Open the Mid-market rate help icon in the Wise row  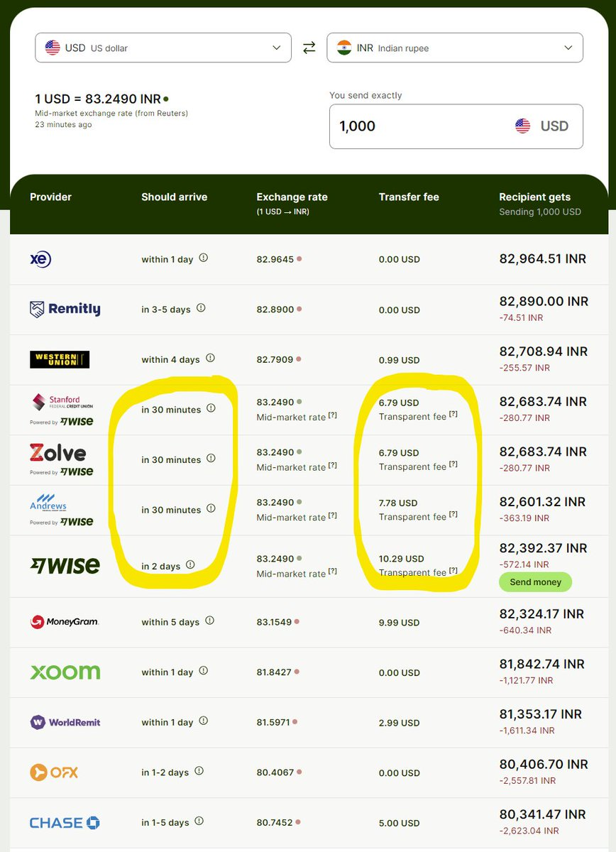[333, 572]
